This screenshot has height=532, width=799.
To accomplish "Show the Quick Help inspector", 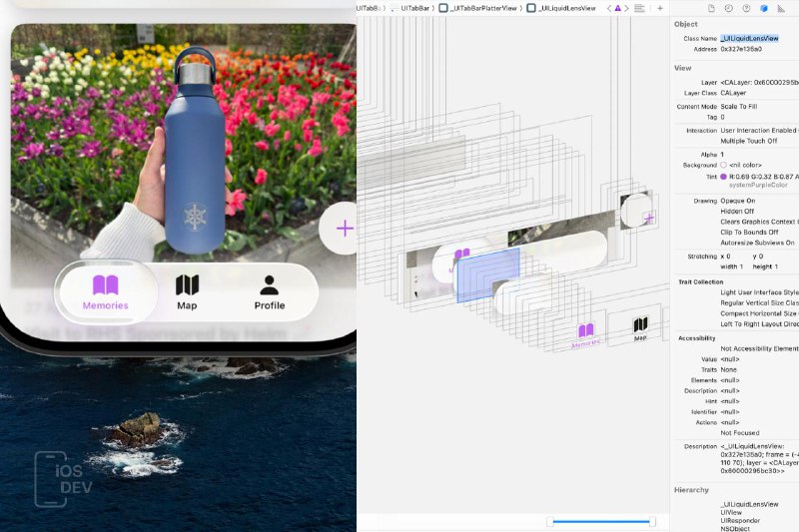I will (746, 8).
